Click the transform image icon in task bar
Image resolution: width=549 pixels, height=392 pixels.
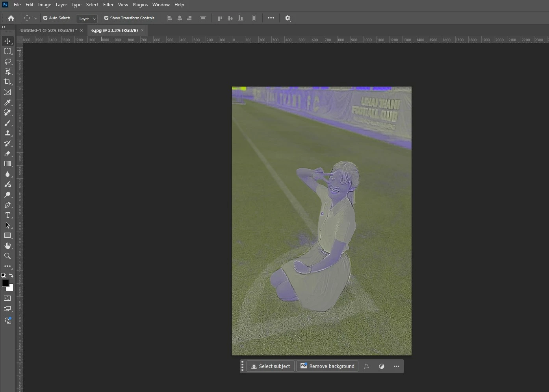[366, 366]
